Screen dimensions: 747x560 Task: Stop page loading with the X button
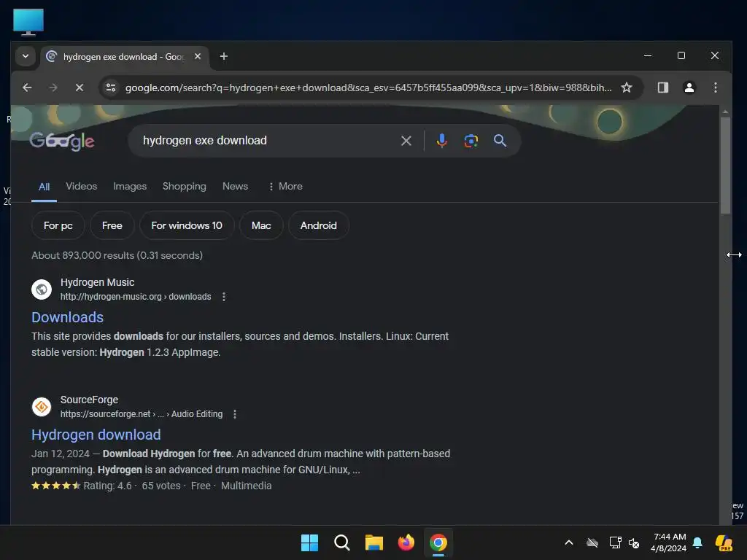click(x=79, y=87)
